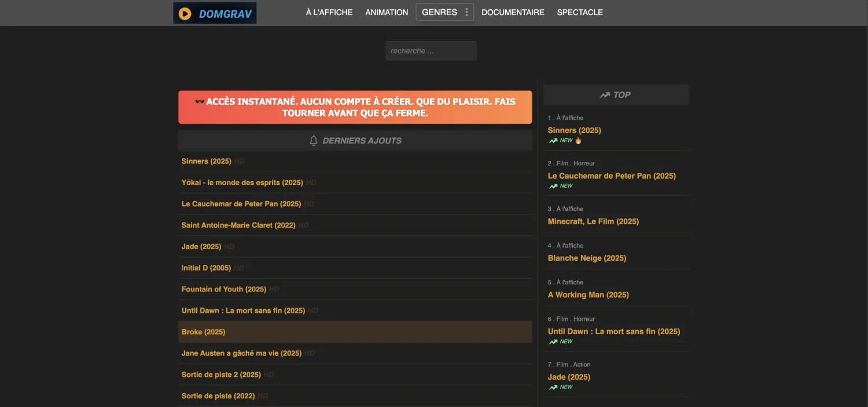Select Minecraft, Le Film in TOP list
Viewport: 868px width, 407px height.
[593, 221]
